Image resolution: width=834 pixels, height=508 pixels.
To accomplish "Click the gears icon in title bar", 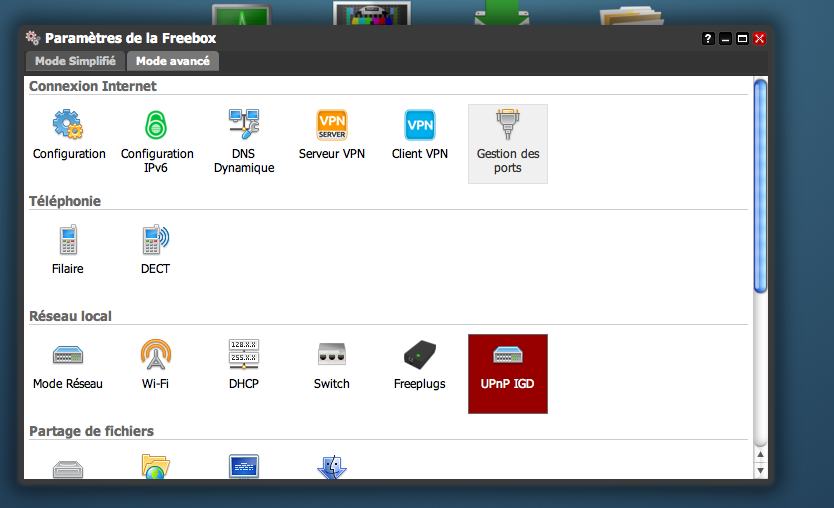I will pyautogui.click(x=33, y=38).
